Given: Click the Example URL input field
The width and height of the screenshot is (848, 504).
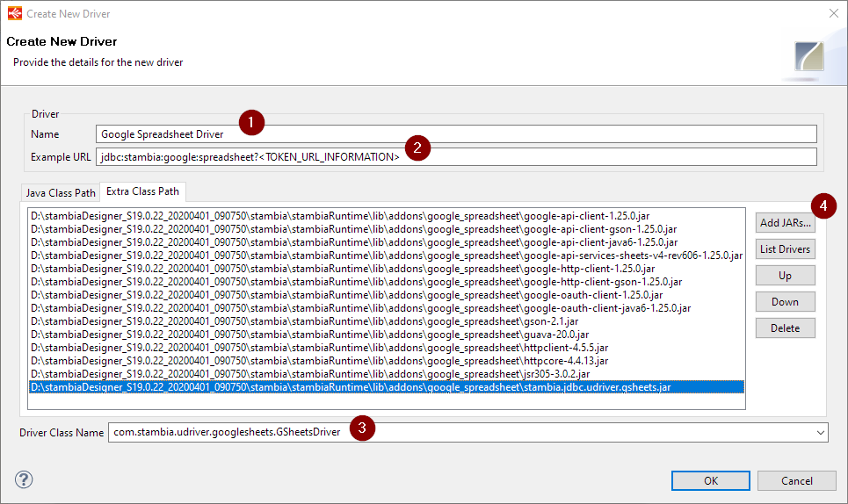Looking at the screenshot, I should coord(456,156).
